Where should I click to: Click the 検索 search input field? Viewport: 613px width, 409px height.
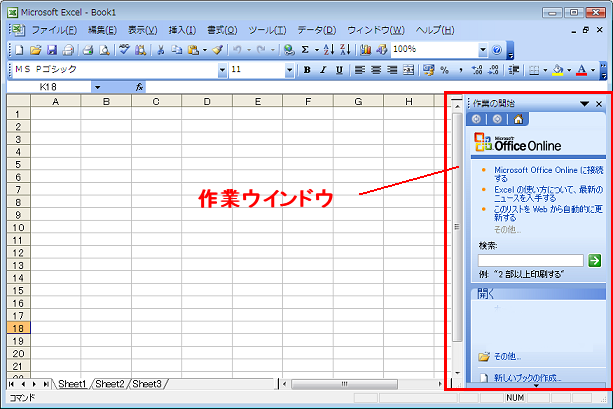point(531,260)
